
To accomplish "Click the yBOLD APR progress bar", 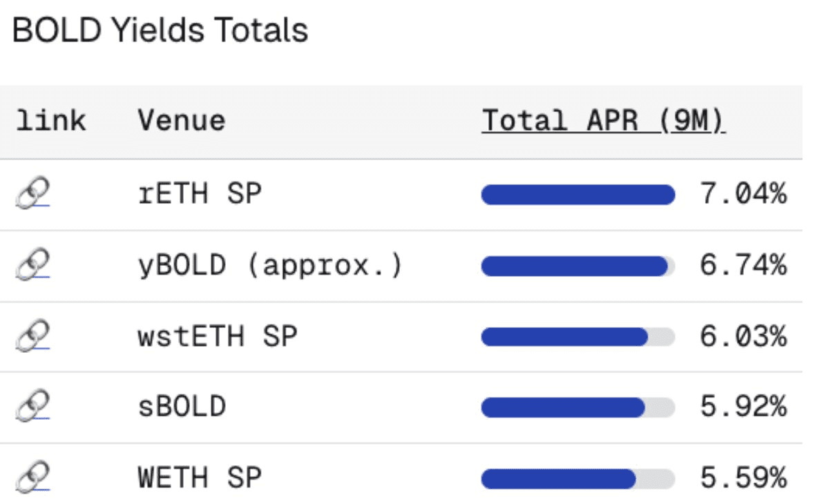I will (x=577, y=266).
